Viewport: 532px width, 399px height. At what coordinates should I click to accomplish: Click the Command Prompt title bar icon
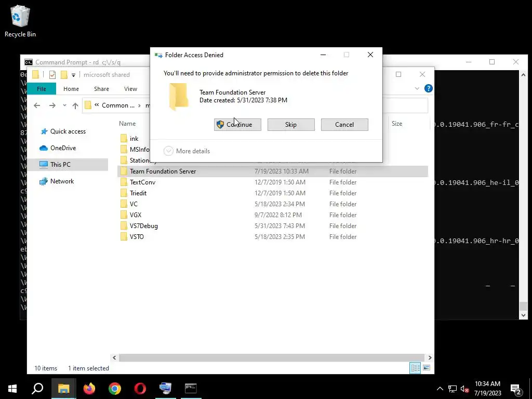[29, 62]
